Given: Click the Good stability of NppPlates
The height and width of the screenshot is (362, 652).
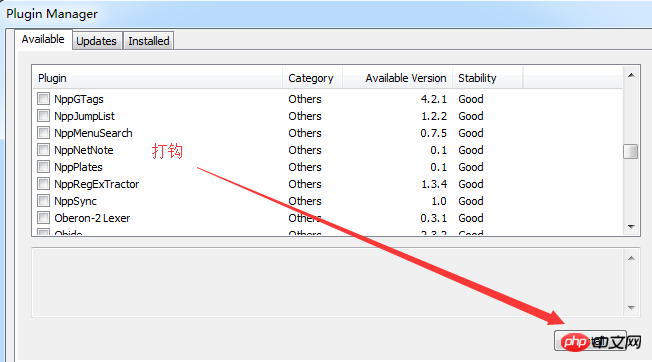Looking at the screenshot, I should (471, 167).
